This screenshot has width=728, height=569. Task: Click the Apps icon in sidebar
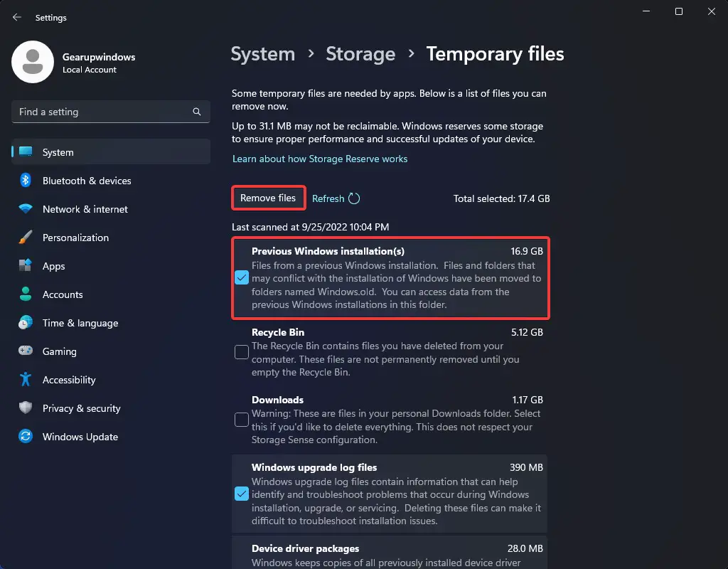[x=26, y=265]
